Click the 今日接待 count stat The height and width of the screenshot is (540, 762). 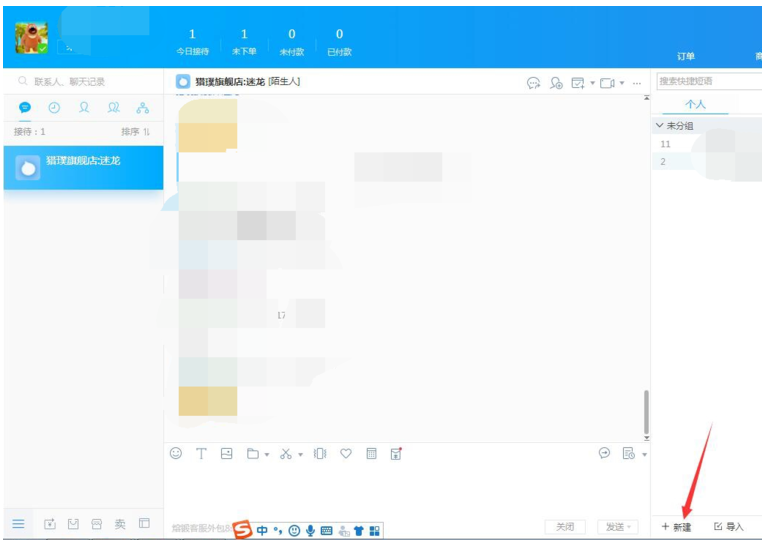pyautogui.click(x=192, y=42)
